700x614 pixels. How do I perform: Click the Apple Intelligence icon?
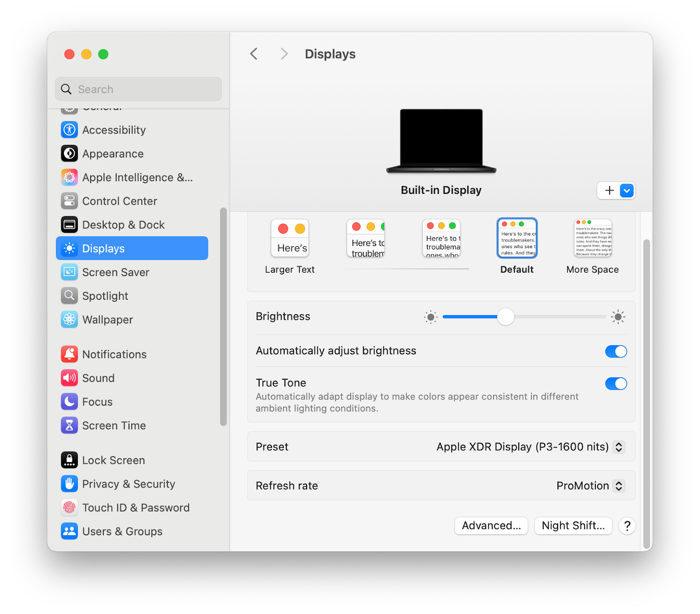(x=70, y=177)
